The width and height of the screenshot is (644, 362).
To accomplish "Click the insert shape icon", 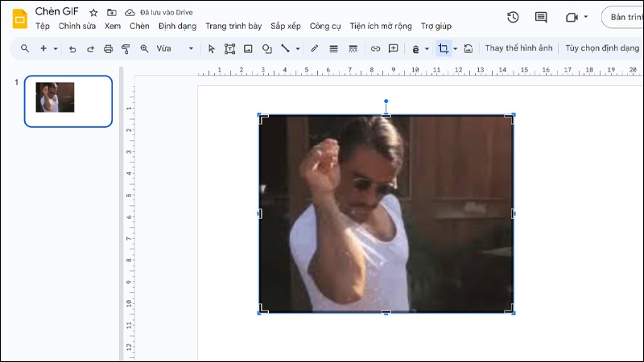I will click(x=267, y=49).
